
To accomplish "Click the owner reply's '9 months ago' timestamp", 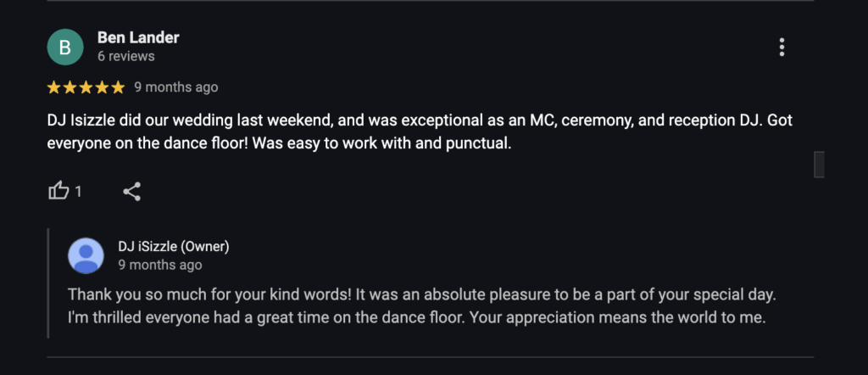I will [x=160, y=266].
